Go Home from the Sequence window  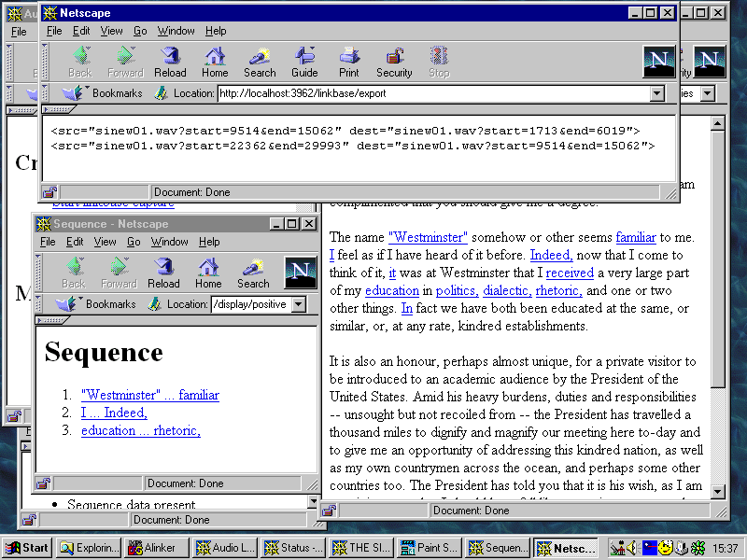tap(208, 273)
